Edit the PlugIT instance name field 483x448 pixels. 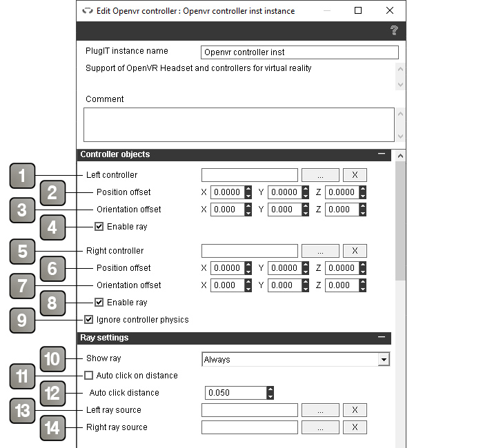click(299, 52)
